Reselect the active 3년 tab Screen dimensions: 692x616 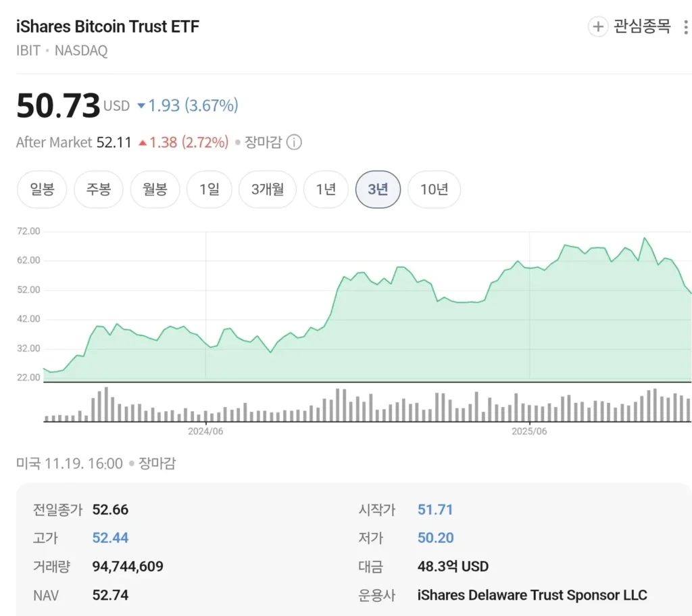pos(378,189)
